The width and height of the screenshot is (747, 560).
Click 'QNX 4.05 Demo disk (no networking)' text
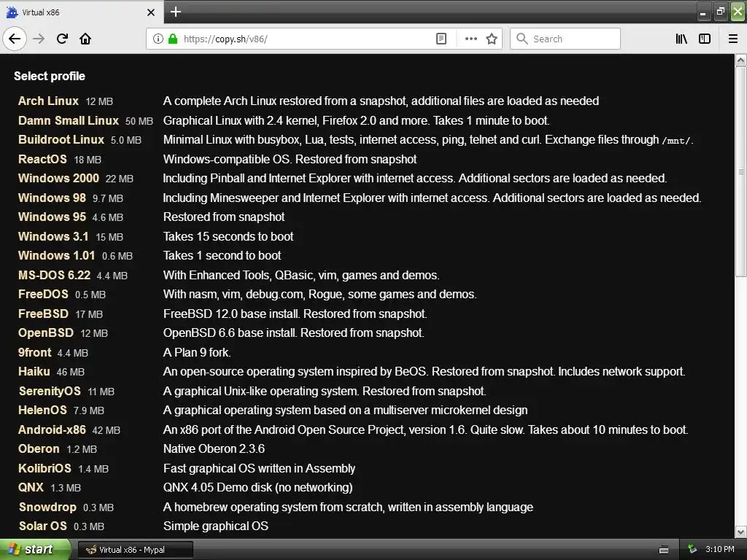(x=258, y=487)
